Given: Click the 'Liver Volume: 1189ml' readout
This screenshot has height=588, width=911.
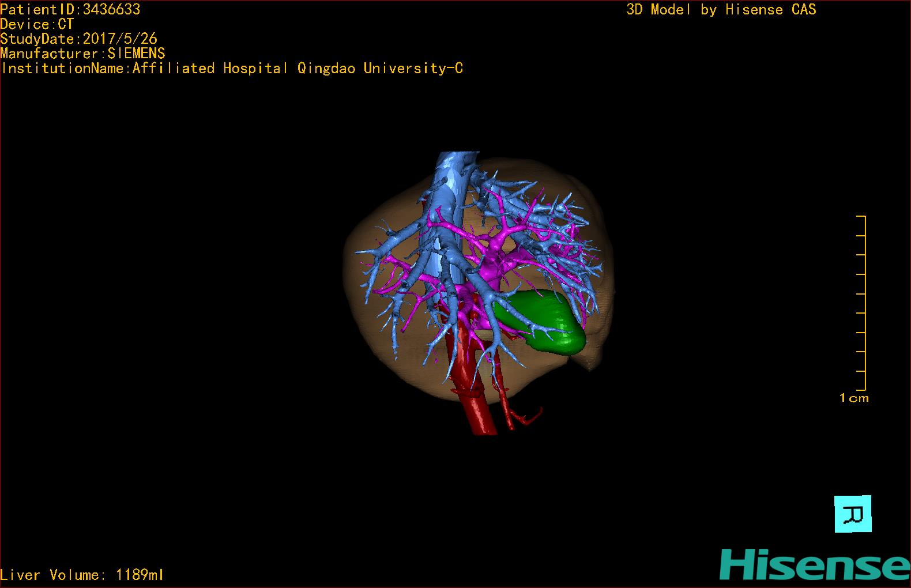Looking at the screenshot, I should (82, 575).
